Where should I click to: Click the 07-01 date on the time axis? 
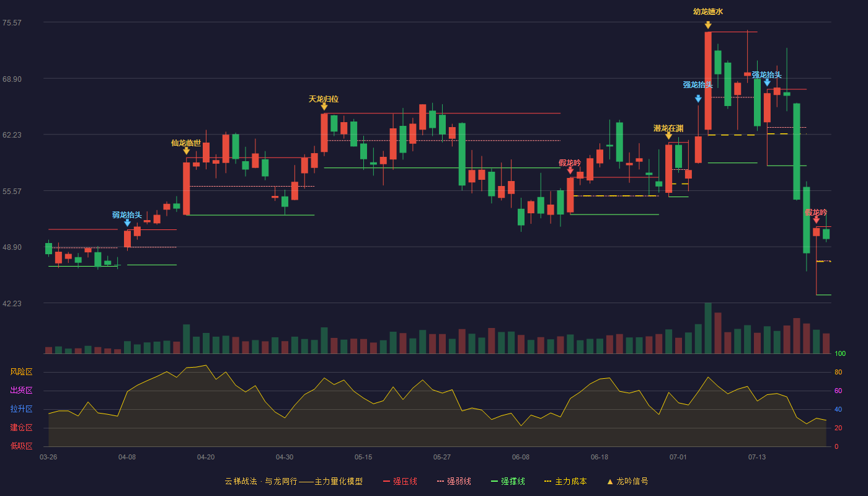678,457
